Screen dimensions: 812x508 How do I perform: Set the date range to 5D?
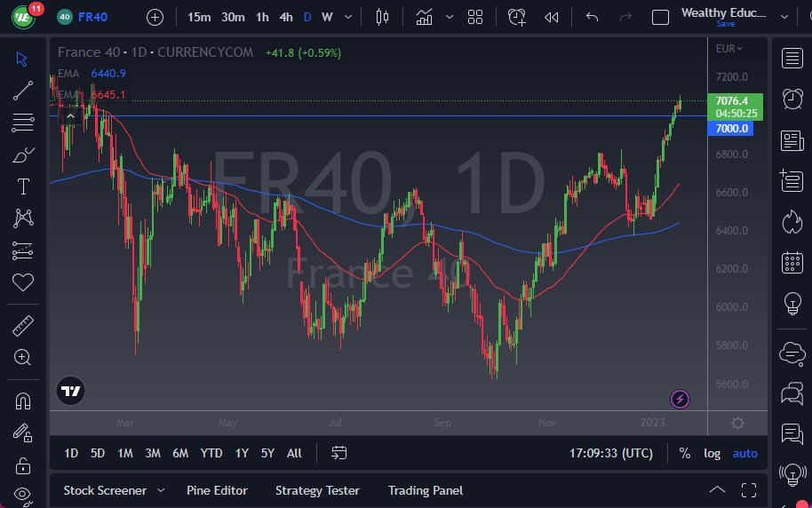click(98, 453)
